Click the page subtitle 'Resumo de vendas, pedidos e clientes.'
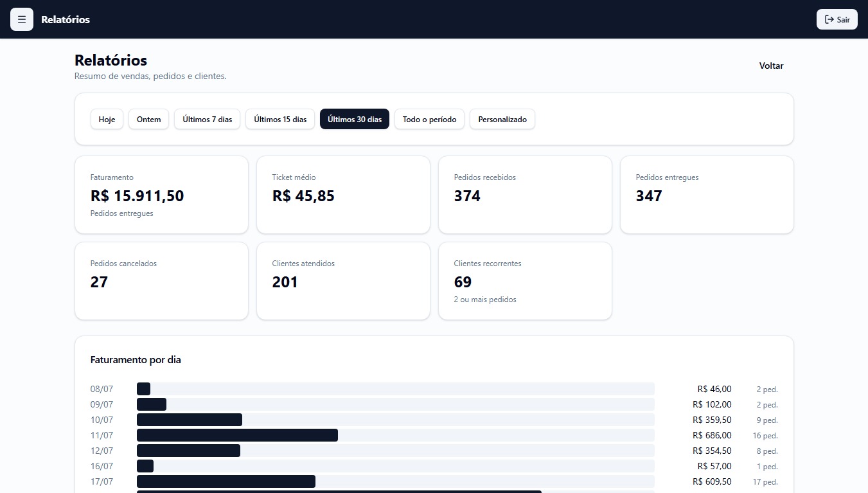Image resolution: width=868 pixels, height=493 pixels. 150,76
